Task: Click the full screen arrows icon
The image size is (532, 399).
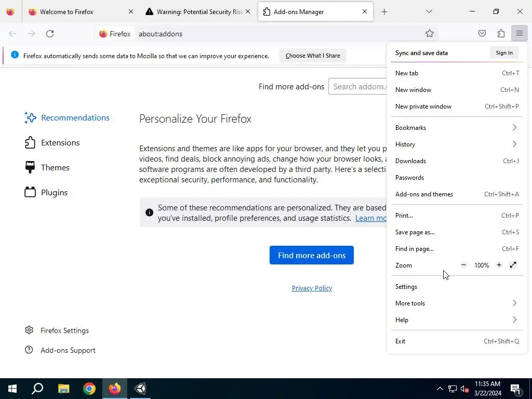Action: tap(513, 265)
